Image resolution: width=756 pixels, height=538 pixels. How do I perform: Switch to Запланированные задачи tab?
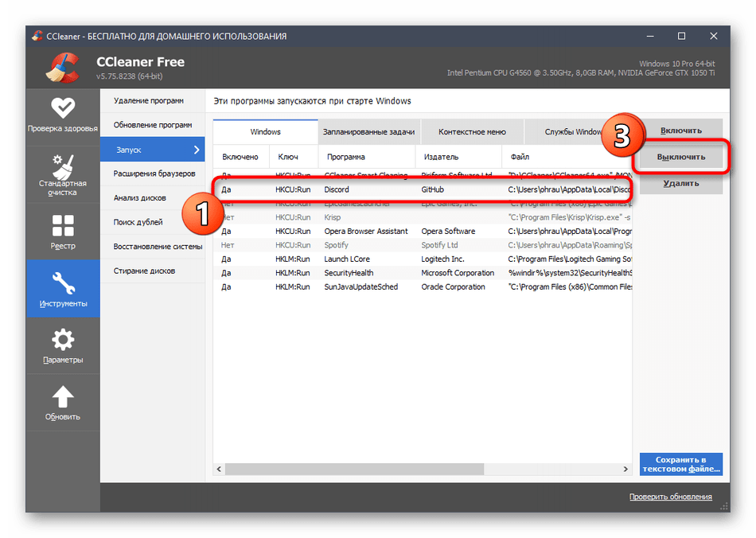tap(368, 132)
